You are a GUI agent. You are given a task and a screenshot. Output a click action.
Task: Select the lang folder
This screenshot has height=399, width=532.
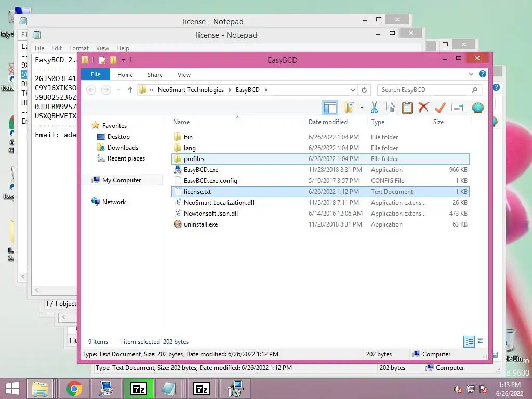[321, 148]
